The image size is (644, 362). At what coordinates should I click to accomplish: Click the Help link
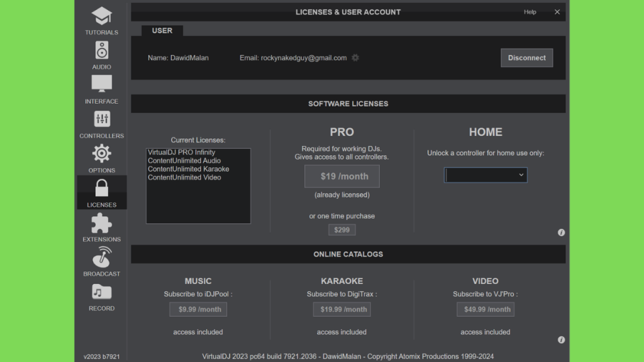[x=530, y=12]
